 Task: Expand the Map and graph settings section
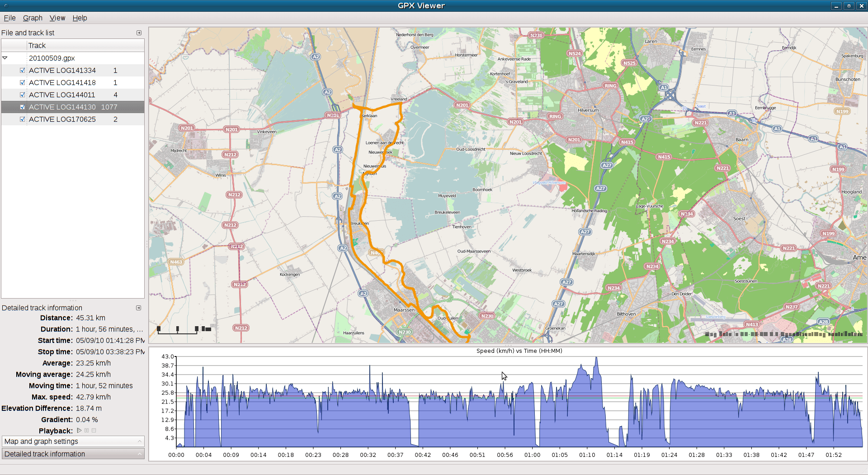point(72,442)
